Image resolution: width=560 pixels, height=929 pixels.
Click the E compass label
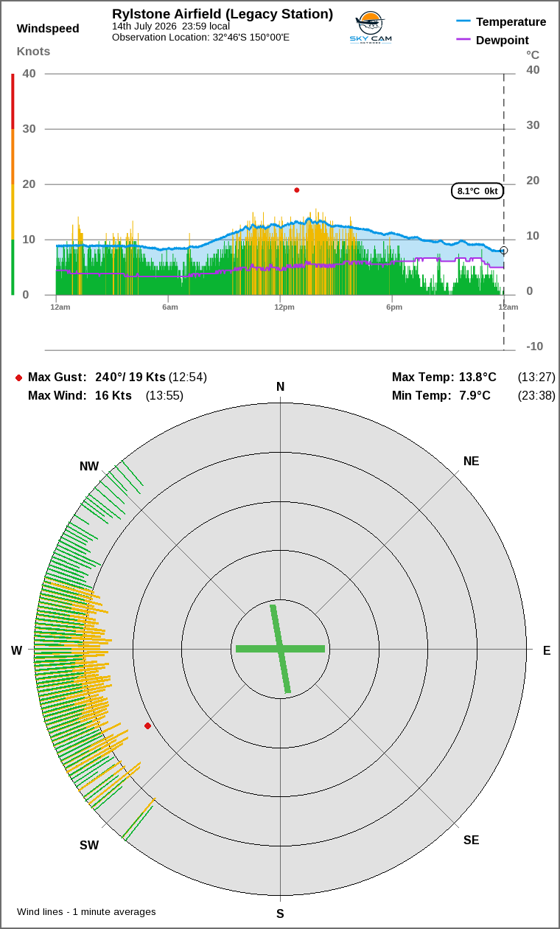(547, 650)
